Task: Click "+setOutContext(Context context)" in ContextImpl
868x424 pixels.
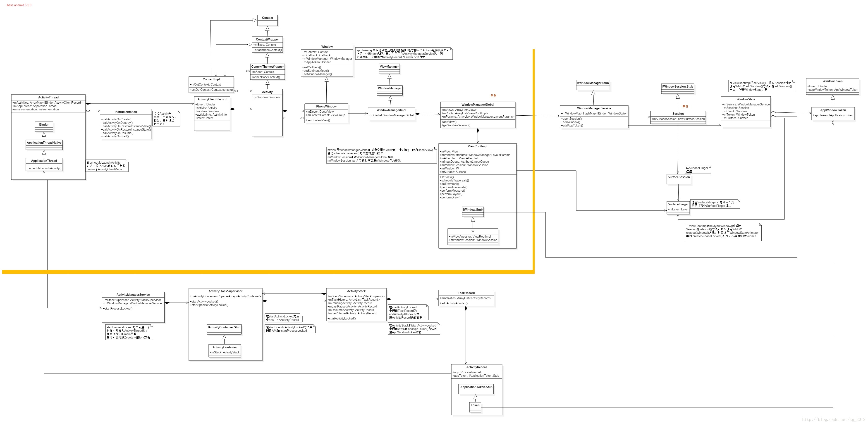Action: (x=211, y=90)
